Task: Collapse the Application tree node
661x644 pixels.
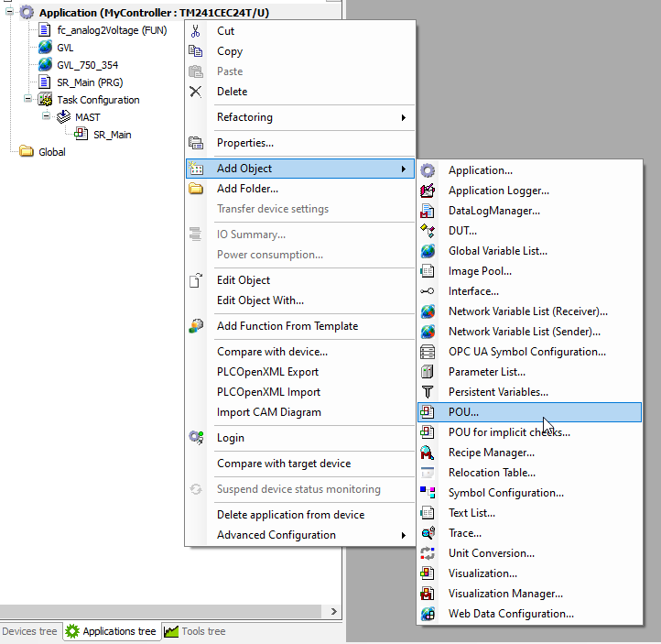Action: pos(9,12)
